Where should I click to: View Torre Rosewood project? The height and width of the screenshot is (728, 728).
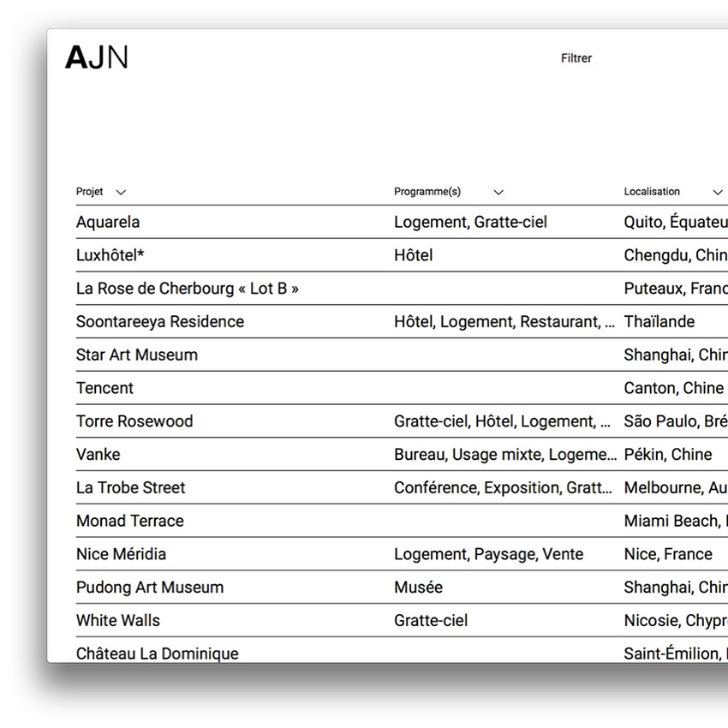pos(134,421)
